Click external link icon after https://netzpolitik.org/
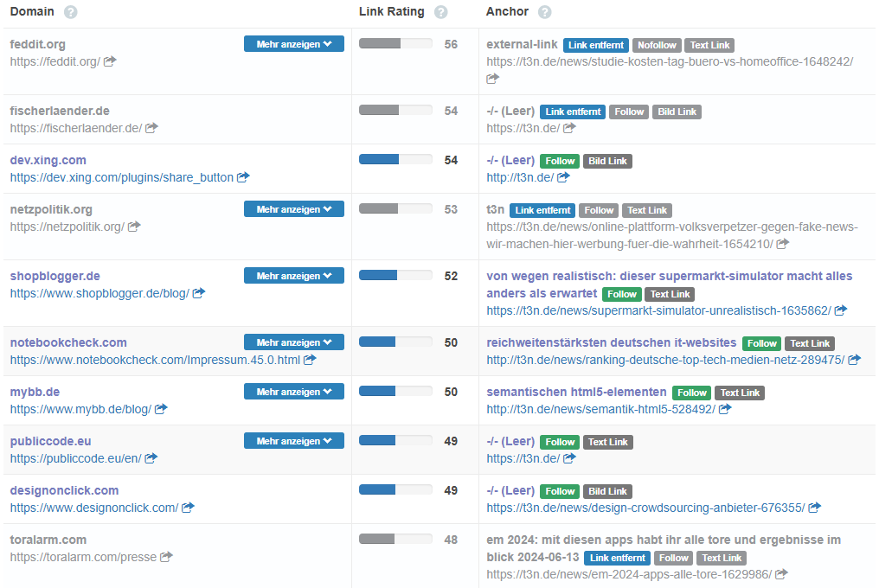This screenshot has width=879, height=588. coord(134,227)
